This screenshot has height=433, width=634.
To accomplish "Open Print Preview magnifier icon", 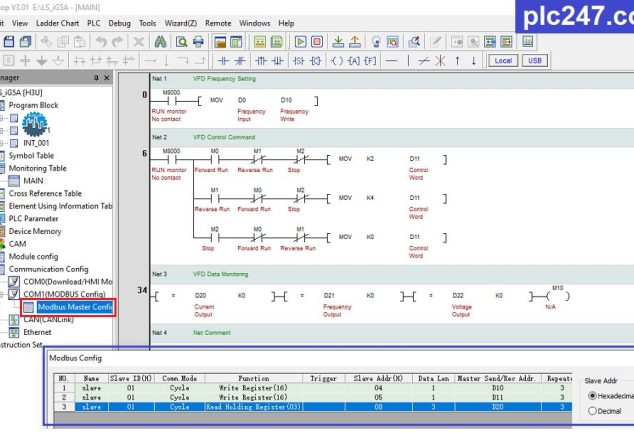I will [182, 42].
